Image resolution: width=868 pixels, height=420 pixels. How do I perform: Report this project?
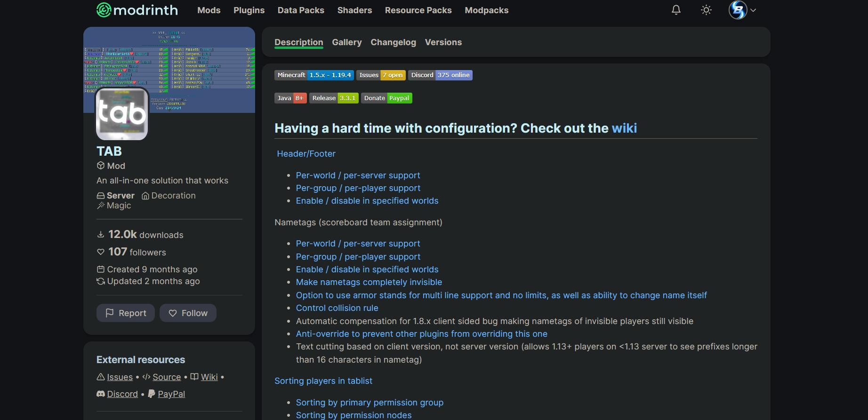[x=126, y=313]
